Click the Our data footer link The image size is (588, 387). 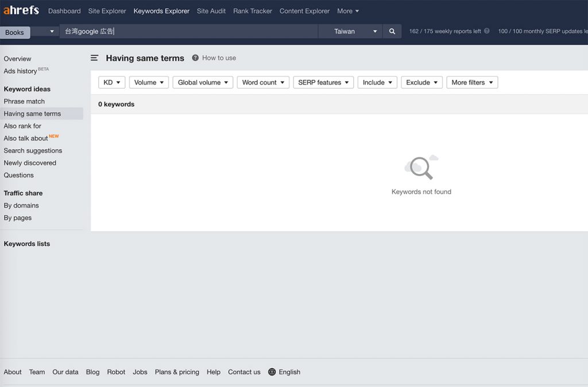tap(65, 372)
